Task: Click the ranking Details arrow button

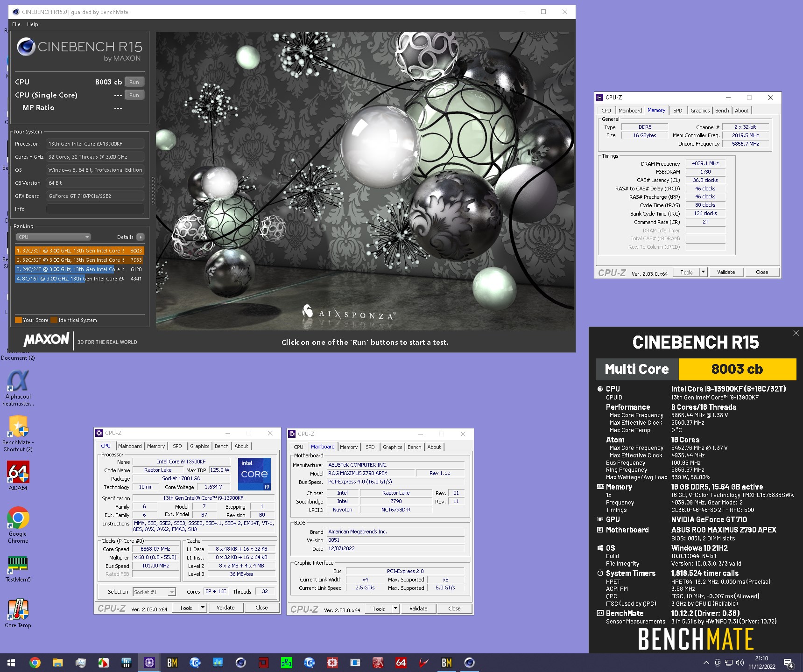Action: (141, 237)
